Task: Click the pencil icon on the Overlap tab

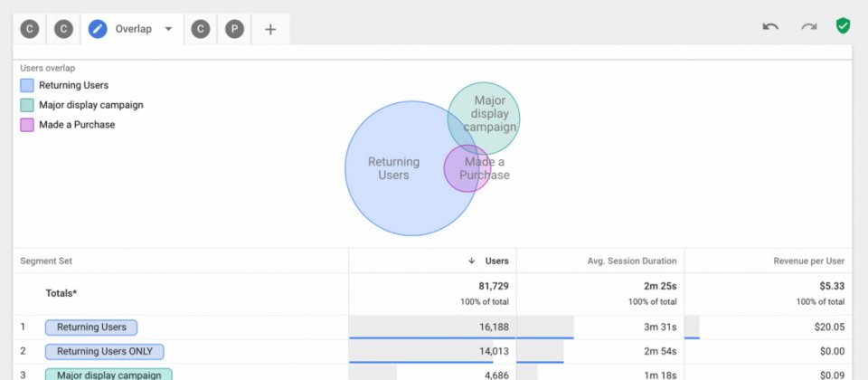Action: pos(98,29)
